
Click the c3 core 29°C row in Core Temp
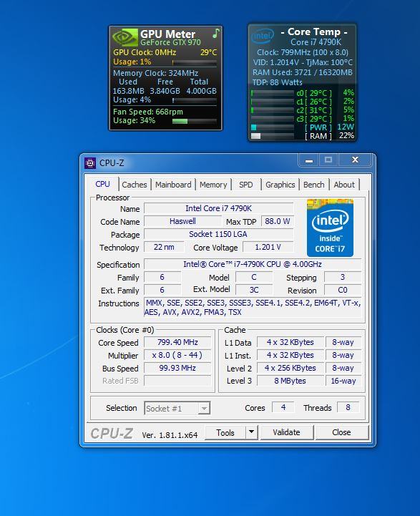pyautogui.click(x=303, y=119)
